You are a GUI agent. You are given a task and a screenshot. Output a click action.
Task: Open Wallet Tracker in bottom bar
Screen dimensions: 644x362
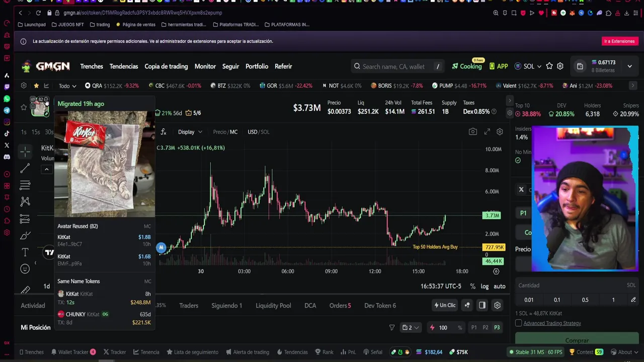pos(73,352)
